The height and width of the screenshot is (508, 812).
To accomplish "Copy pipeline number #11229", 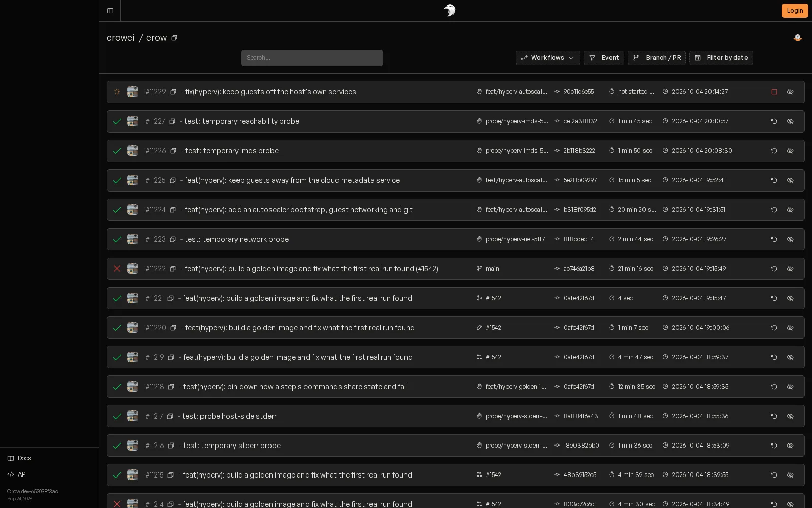I will click(173, 92).
